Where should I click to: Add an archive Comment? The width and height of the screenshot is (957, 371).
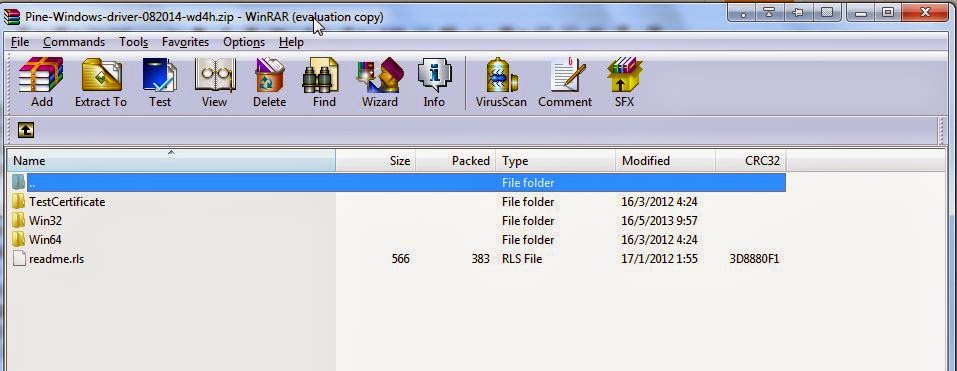(565, 82)
